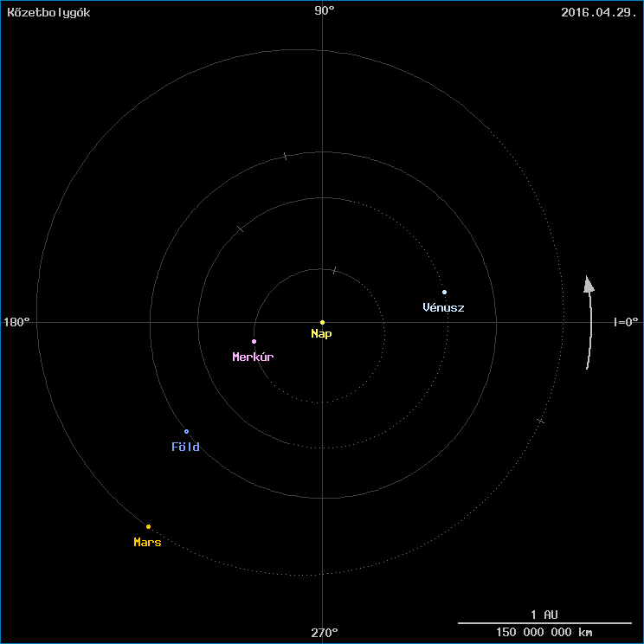Click the Nap label text
This screenshot has height=644, width=644.
tap(321, 334)
